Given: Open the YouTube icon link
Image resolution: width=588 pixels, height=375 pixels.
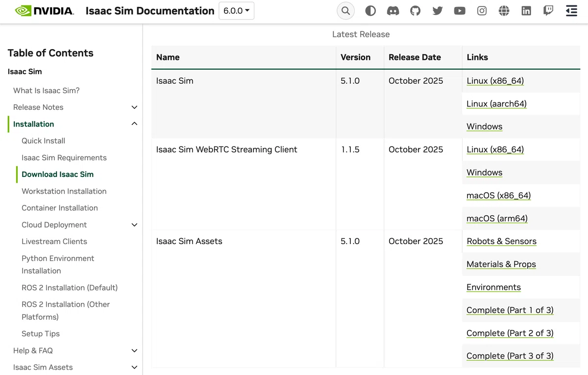Looking at the screenshot, I should coord(460,11).
